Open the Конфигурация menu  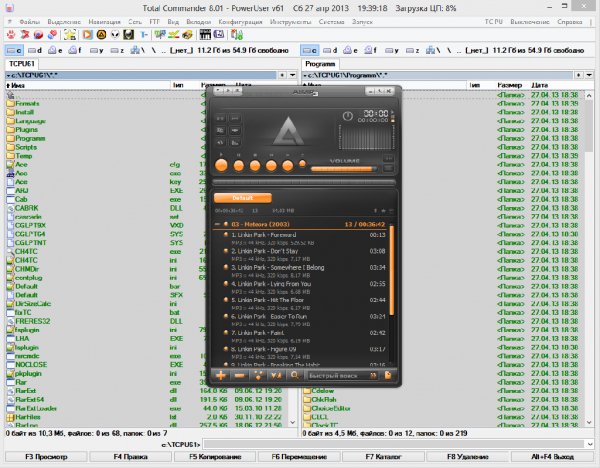pos(240,22)
